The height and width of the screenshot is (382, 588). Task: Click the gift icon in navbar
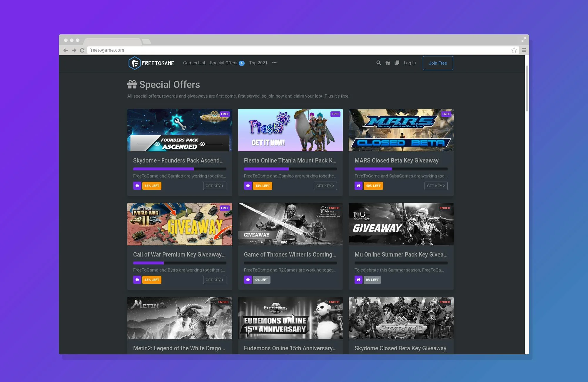388,63
